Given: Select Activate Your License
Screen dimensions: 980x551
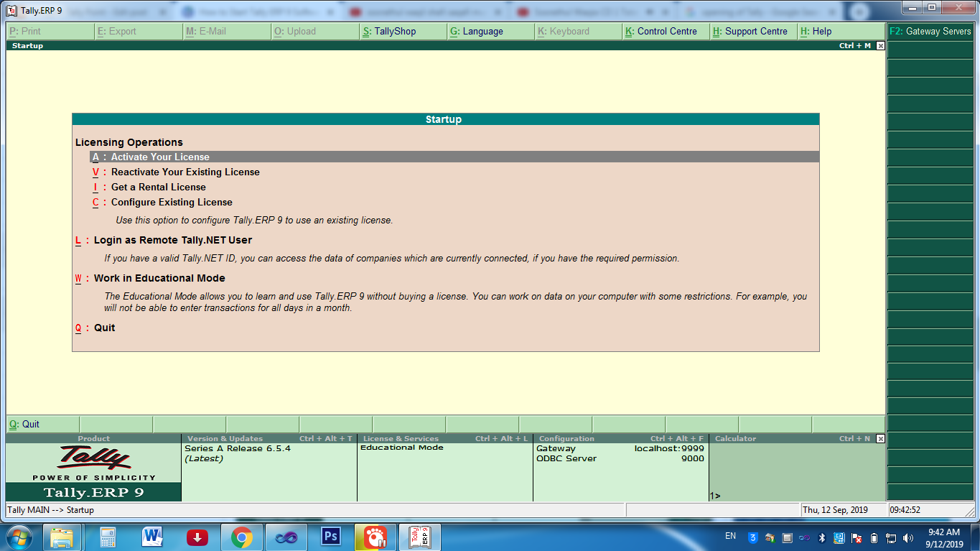Looking at the screenshot, I should [454, 157].
